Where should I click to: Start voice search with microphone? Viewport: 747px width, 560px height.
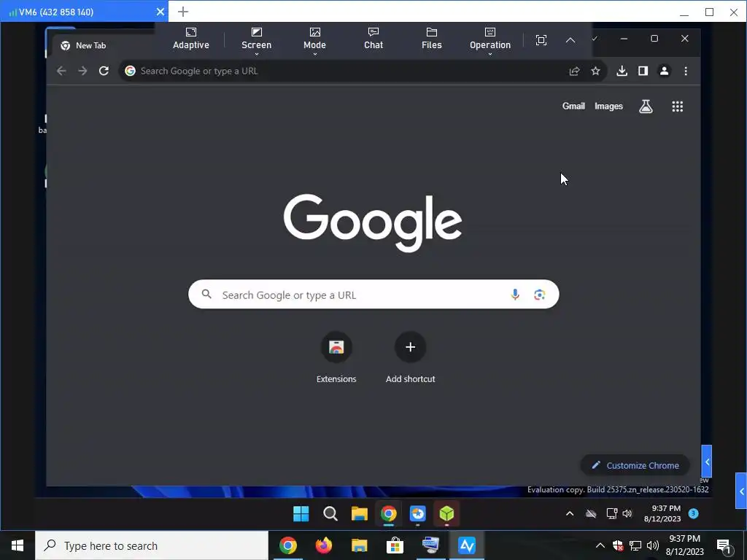tap(515, 295)
